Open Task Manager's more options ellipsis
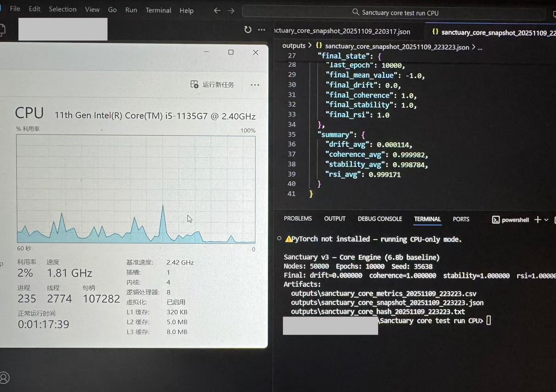 254,85
